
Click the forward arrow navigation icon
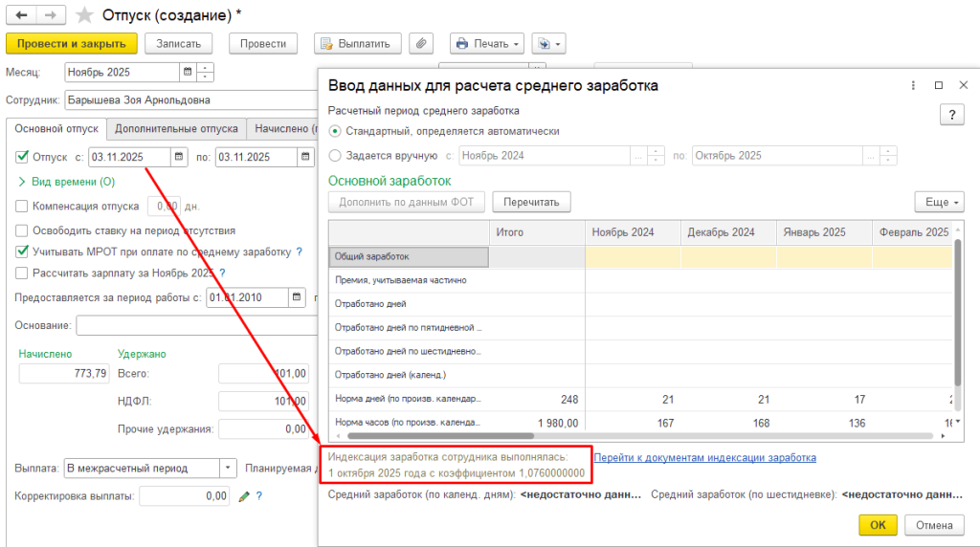pos(52,15)
